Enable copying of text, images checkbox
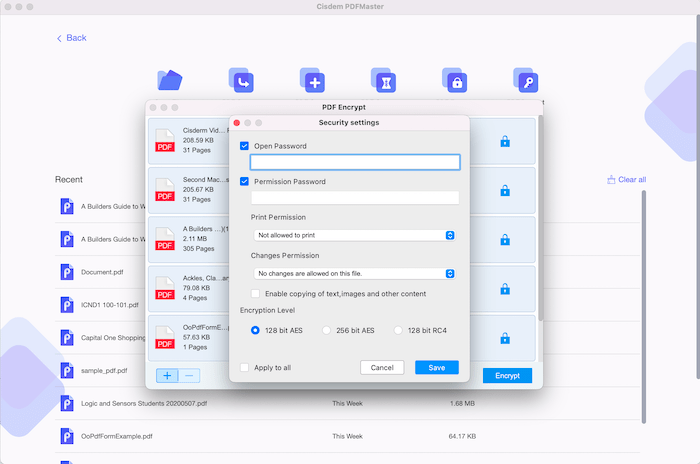This screenshot has height=464, width=700. click(x=255, y=293)
